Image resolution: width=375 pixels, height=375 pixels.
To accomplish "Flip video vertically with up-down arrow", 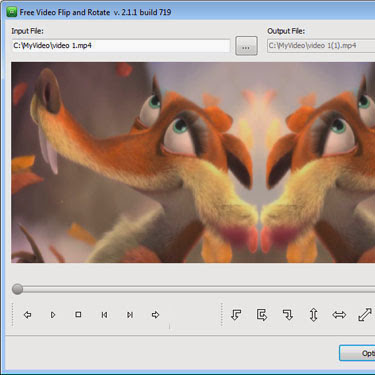I will [313, 315].
